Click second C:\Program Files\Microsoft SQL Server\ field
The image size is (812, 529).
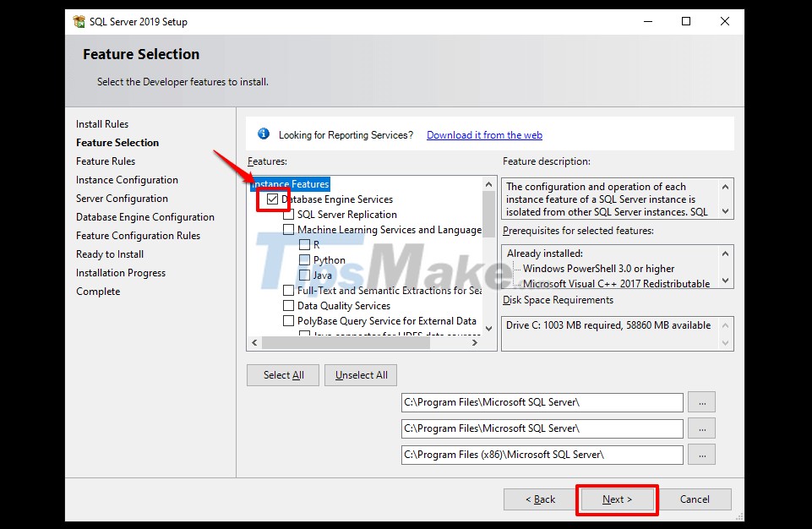tap(542, 428)
